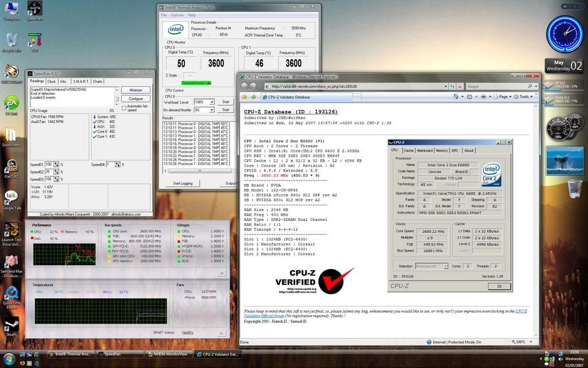Viewport: 588px width, 368px height.
Task: Click the Healthy SMART status link
Action: coord(188,333)
